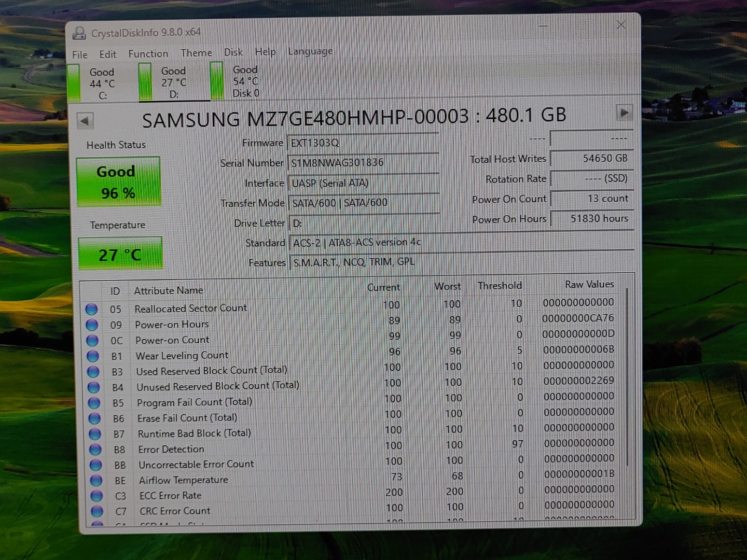Click the Serial Number field
Viewport: 747px width, 560px height.
coord(364,163)
